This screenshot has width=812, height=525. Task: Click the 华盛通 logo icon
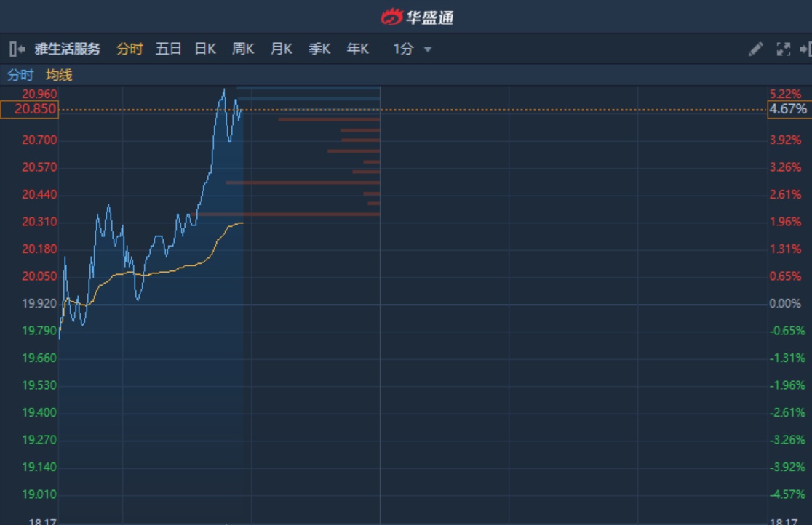pos(392,17)
